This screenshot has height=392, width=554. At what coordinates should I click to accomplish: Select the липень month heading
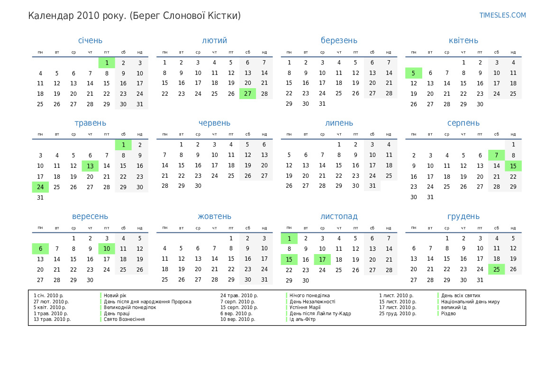tap(339, 123)
